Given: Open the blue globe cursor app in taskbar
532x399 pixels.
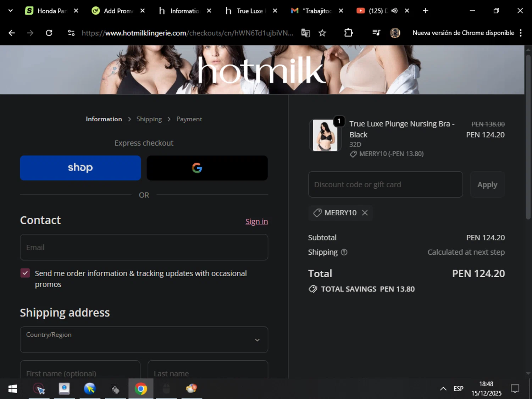Looking at the screenshot, I should [x=90, y=389].
